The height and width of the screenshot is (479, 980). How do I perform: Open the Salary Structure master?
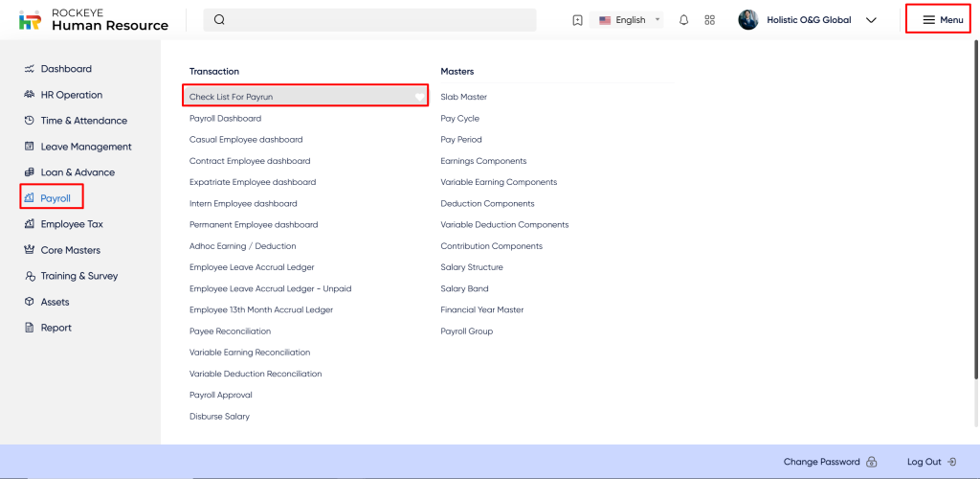coord(471,267)
